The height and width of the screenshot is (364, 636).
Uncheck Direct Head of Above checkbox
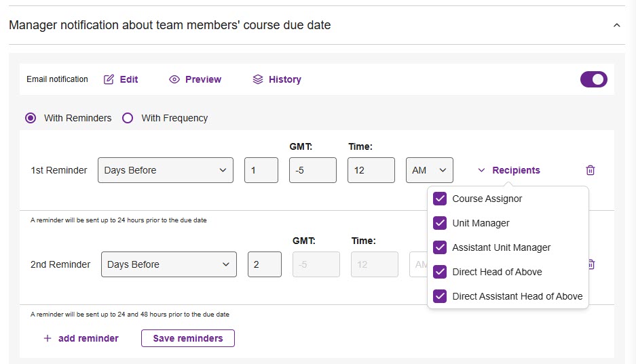click(x=440, y=272)
